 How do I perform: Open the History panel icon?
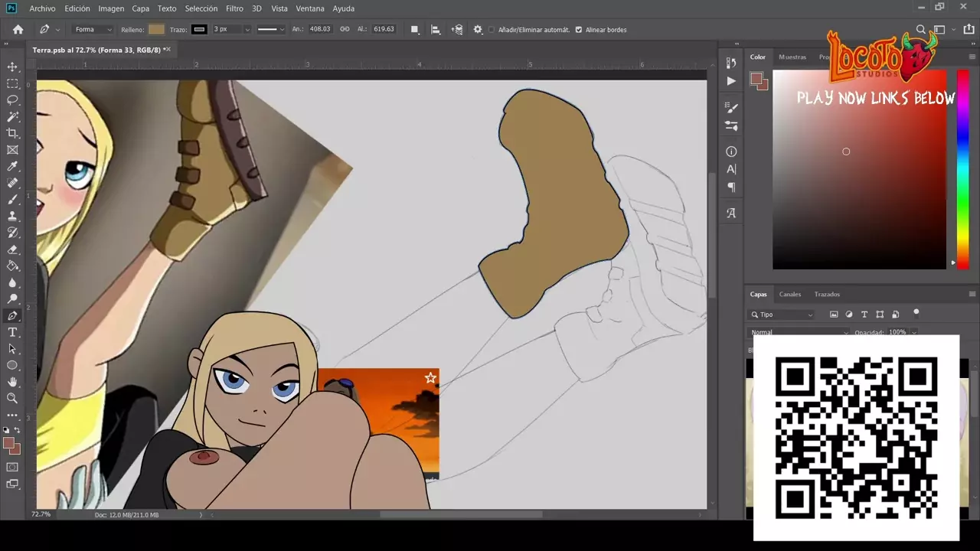(731, 64)
